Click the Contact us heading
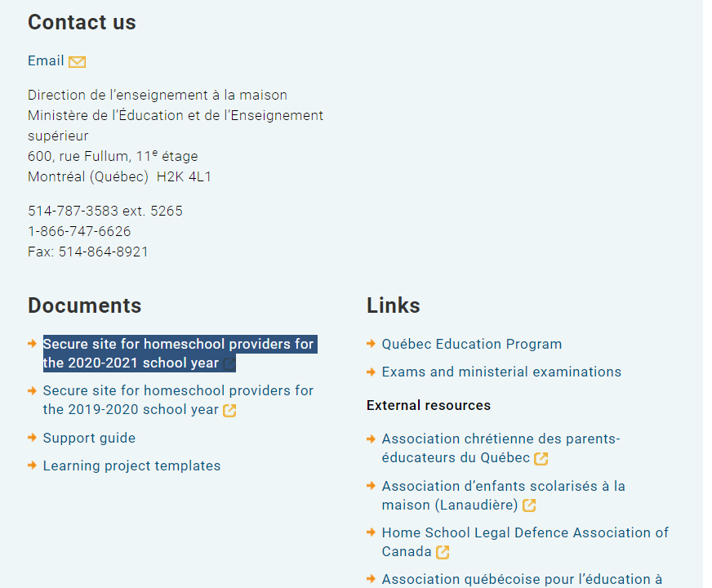The height and width of the screenshot is (588, 712). (x=82, y=22)
